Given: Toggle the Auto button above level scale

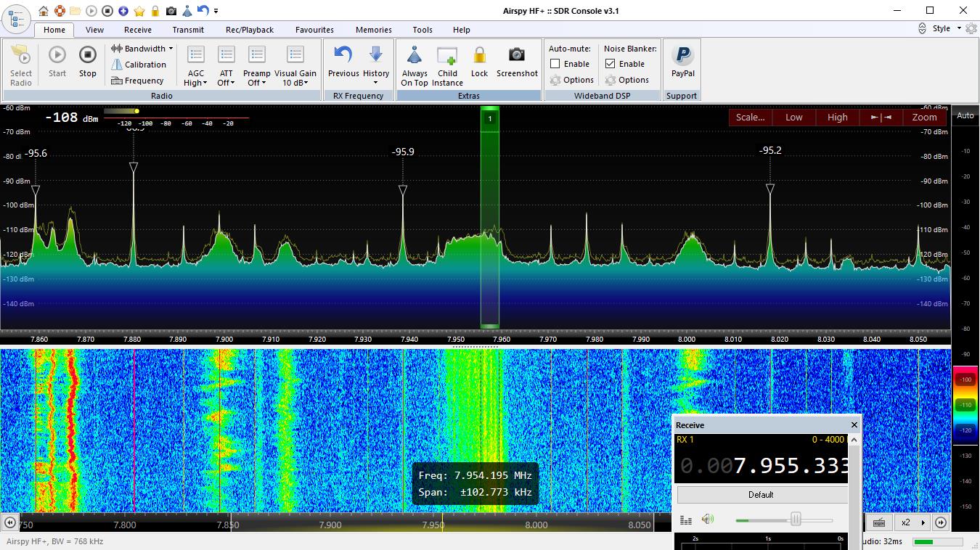Looking at the screenshot, I should pyautogui.click(x=965, y=115).
